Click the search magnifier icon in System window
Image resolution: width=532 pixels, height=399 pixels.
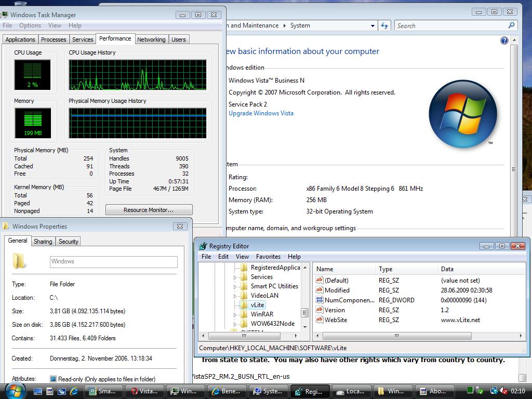coord(511,25)
